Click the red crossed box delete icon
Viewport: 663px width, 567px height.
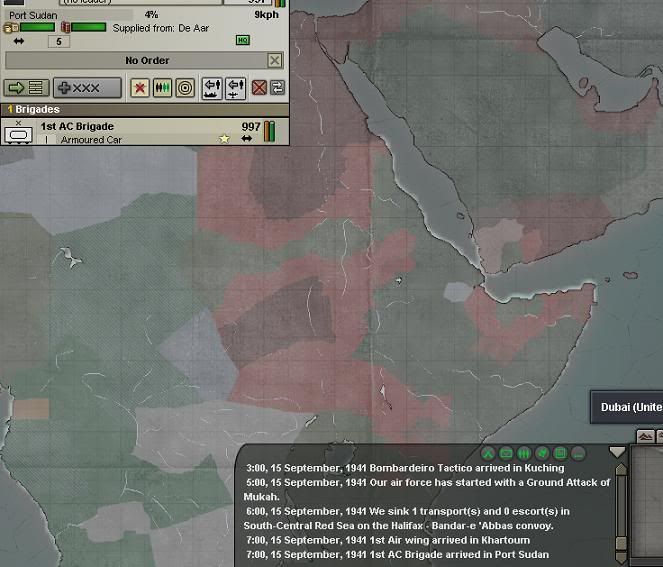pyautogui.click(x=259, y=88)
